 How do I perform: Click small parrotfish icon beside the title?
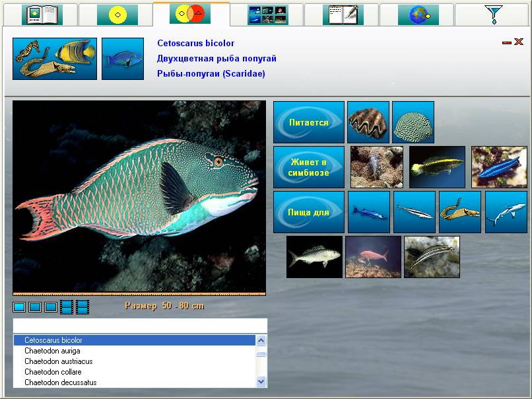coord(123,59)
